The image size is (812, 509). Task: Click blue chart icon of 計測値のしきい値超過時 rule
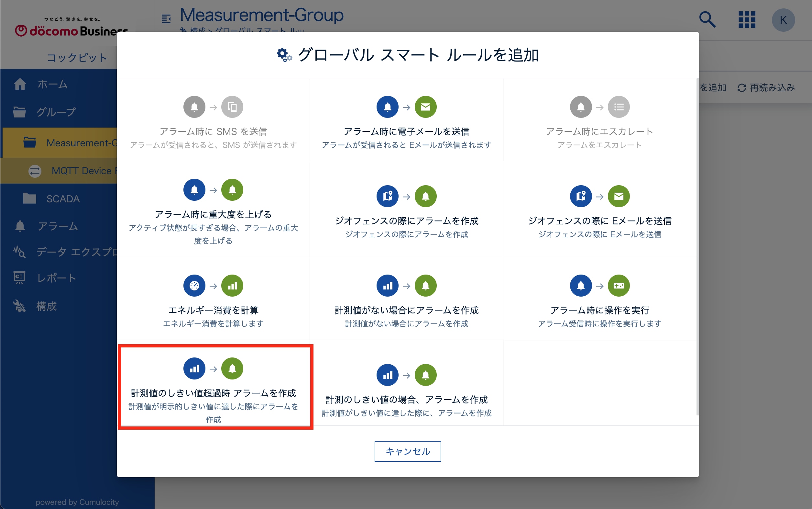194,368
